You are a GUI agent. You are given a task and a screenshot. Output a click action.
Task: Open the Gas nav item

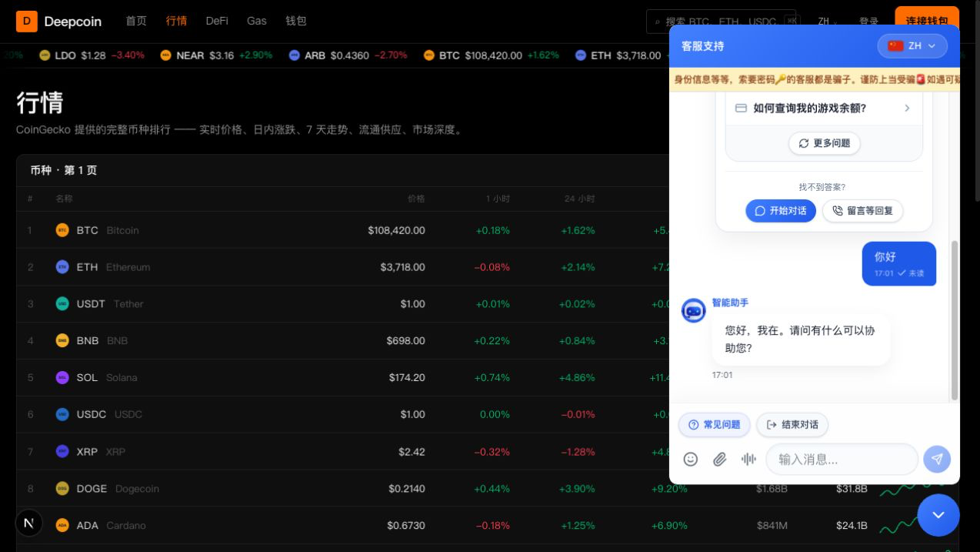257,21
